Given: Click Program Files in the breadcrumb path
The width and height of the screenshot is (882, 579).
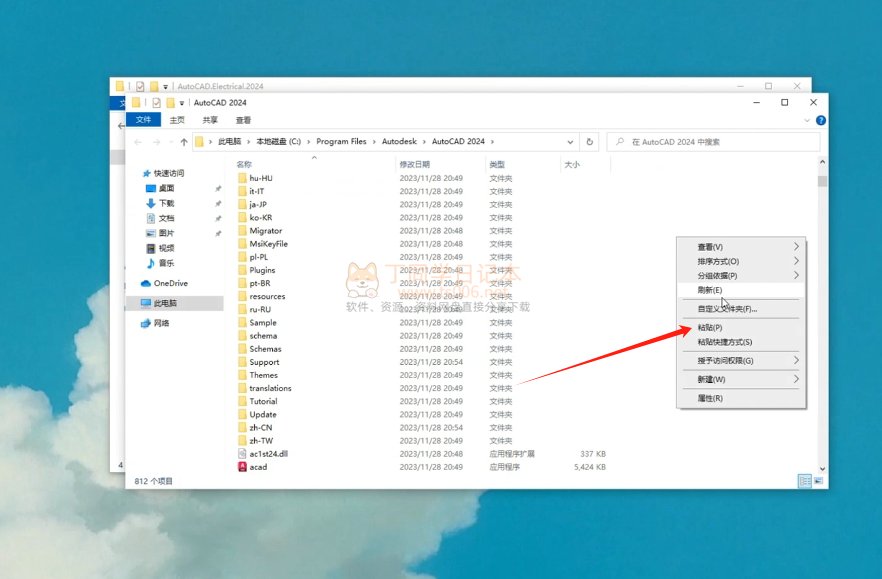Looking at the screenshot, I should (341, 141).
